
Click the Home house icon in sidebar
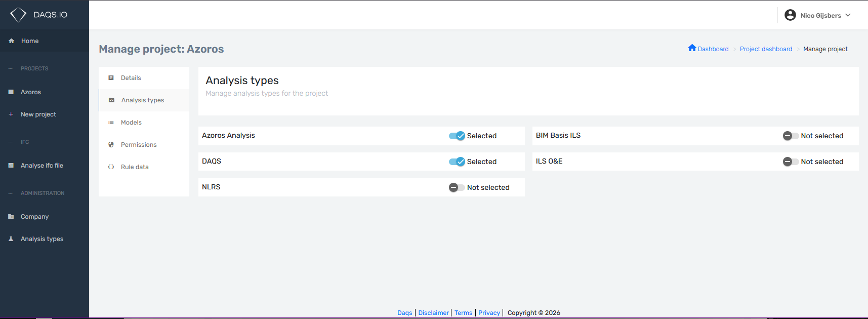pyautogui.click(x=11, y=41)
